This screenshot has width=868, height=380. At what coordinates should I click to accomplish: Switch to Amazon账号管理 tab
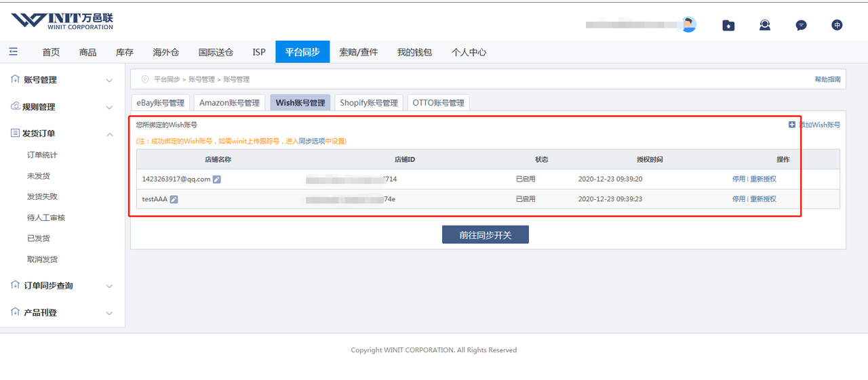click(229, 103)
